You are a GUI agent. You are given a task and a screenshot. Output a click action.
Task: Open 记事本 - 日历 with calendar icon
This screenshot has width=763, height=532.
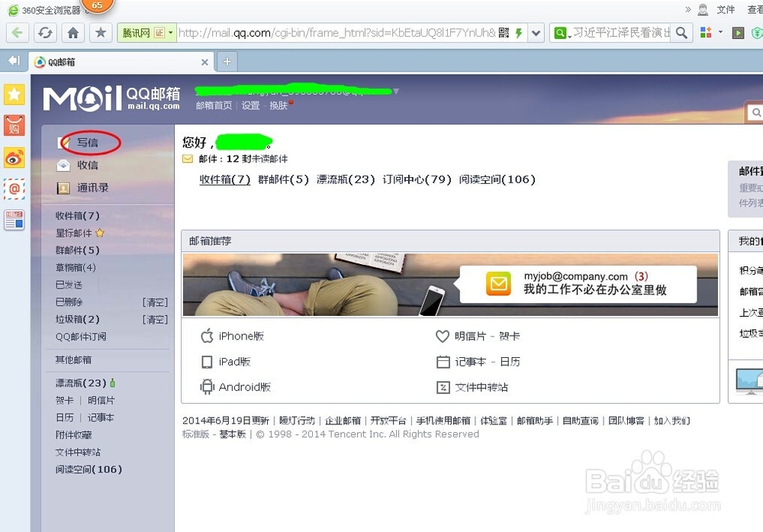click(478, 362)
